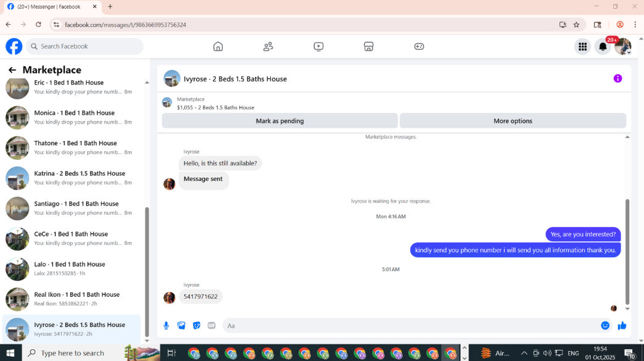Viewport: 644px width, 361px height.
Task: Open Windows notification center
Action: [630, 353]
